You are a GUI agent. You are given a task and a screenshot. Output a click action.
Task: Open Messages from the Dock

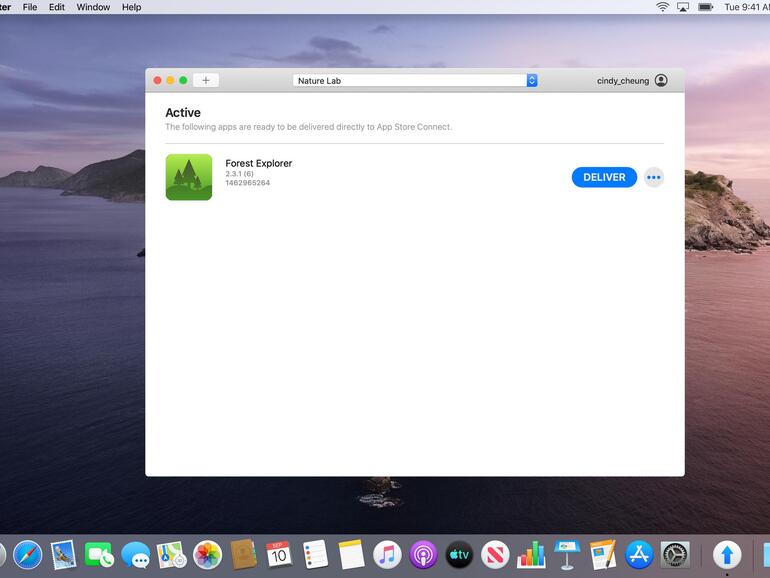coord(136,555)
